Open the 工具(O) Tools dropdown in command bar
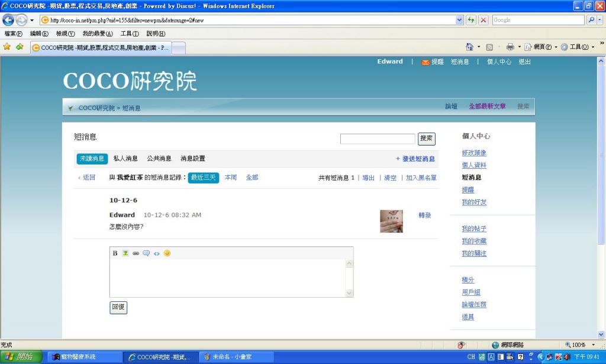This screenshot has width=606, height=364. click(x=578, y=47)
